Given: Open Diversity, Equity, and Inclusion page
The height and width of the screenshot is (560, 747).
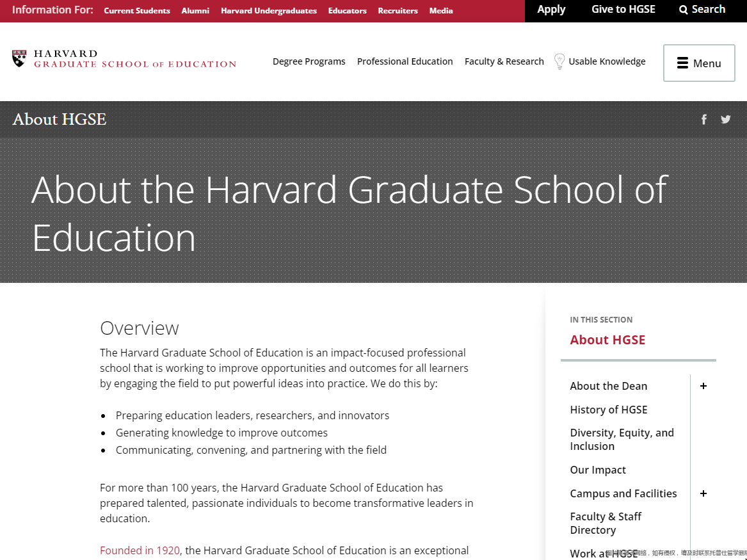Looking at the screenshot, I should [x=622, y=440].
